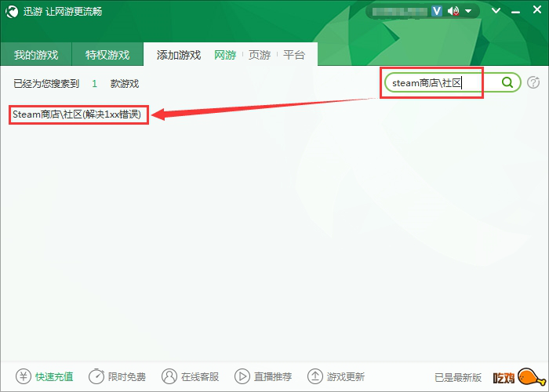Open the 添加游戏 tab
549x392 pixels.
pos(179,55)
